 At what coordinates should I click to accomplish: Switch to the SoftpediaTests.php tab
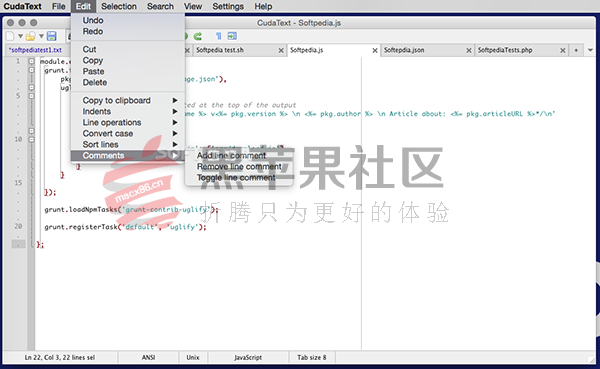click(505, 50)
